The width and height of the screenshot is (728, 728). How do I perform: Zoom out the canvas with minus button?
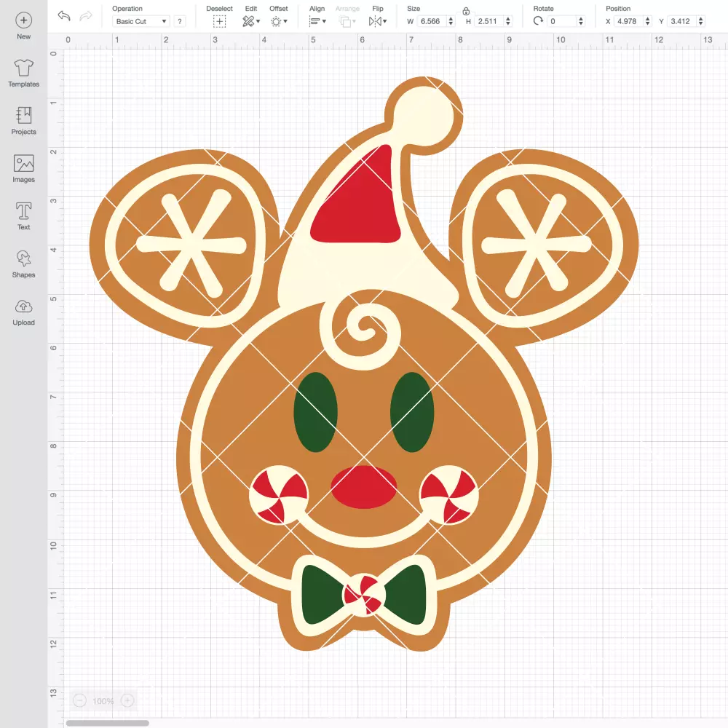coord(80,700)
